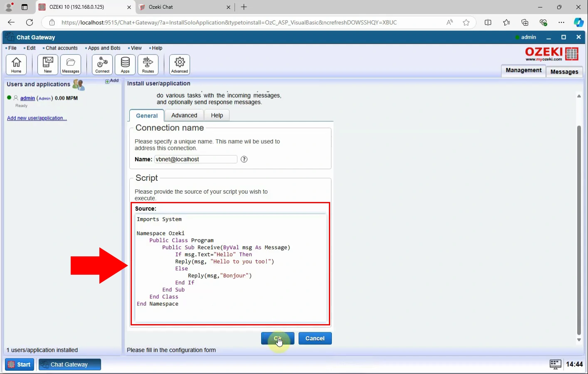Click the on-screen keyboard icon in taskbar
588x374 pixels.
coord(555,364)
